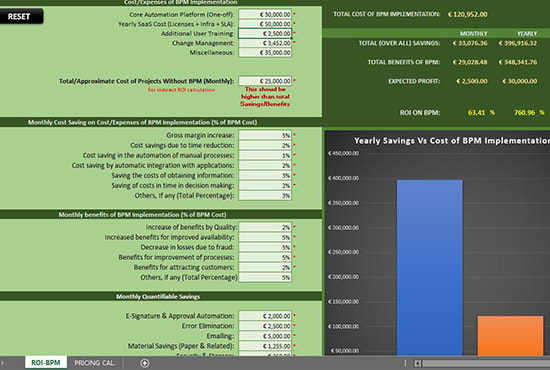Click the RESET button

(x=21, y=16)
